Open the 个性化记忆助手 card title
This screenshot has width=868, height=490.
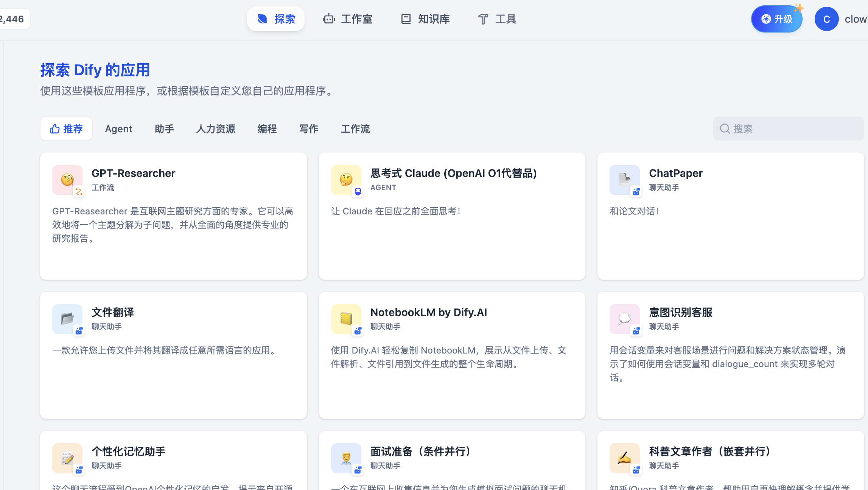129,451
